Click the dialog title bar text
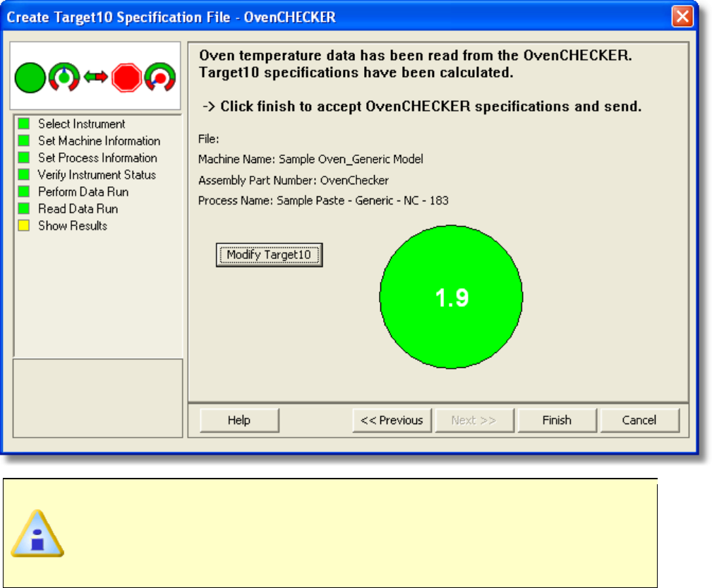Viewport: 712px width, 588px height. click(x=171, y=17)
